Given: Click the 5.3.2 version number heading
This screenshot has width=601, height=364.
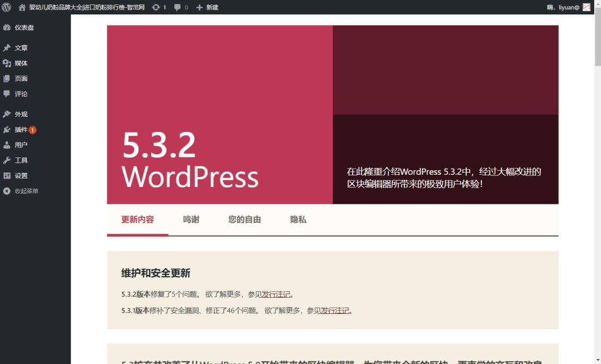Looking at the screenshot, I should [x=159, y=145].
